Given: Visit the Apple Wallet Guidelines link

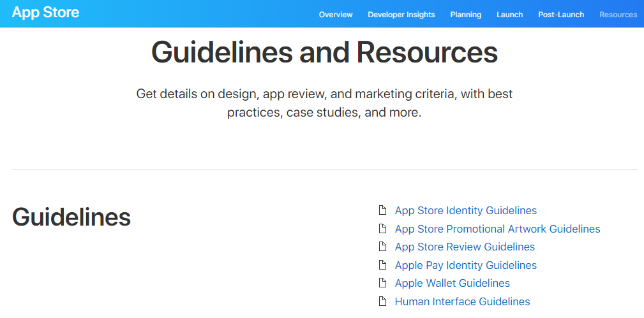Looking at the screenshot, I should [x=453, y=283].
